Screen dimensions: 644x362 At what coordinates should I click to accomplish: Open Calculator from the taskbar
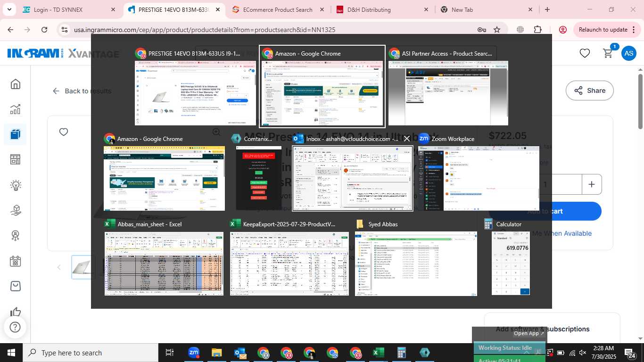click(x=401, y=353)
